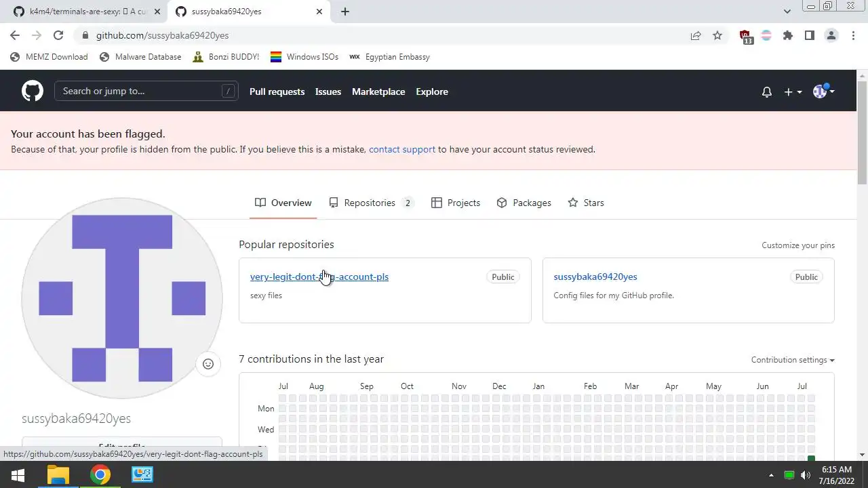Viewport: 868px width, 488px height.
Task: Show hidden system tray icons
Action: point(771,475)
